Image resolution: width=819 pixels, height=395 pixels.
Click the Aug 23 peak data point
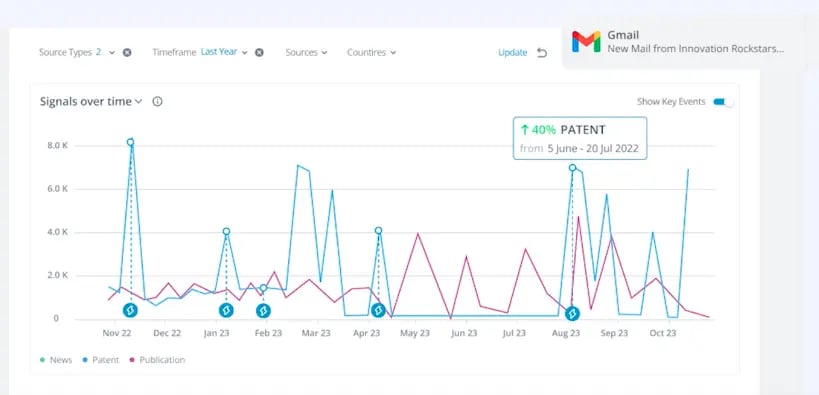572,168
